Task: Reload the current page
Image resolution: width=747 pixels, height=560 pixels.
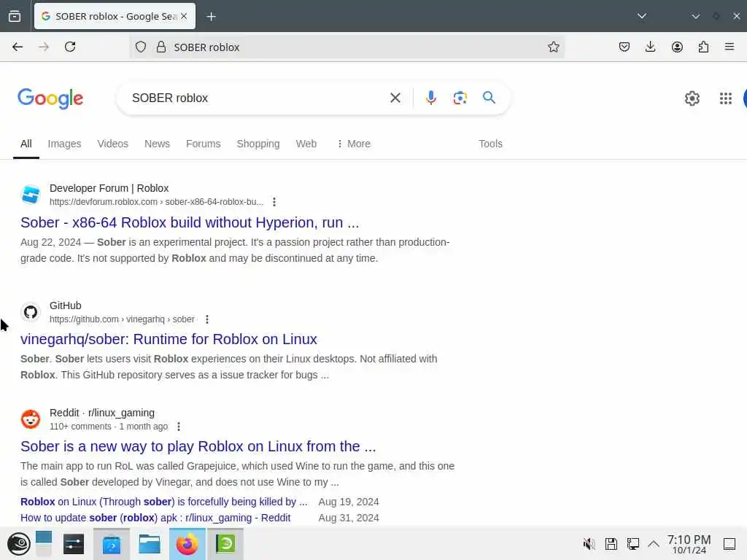Action: coord(70,47)
